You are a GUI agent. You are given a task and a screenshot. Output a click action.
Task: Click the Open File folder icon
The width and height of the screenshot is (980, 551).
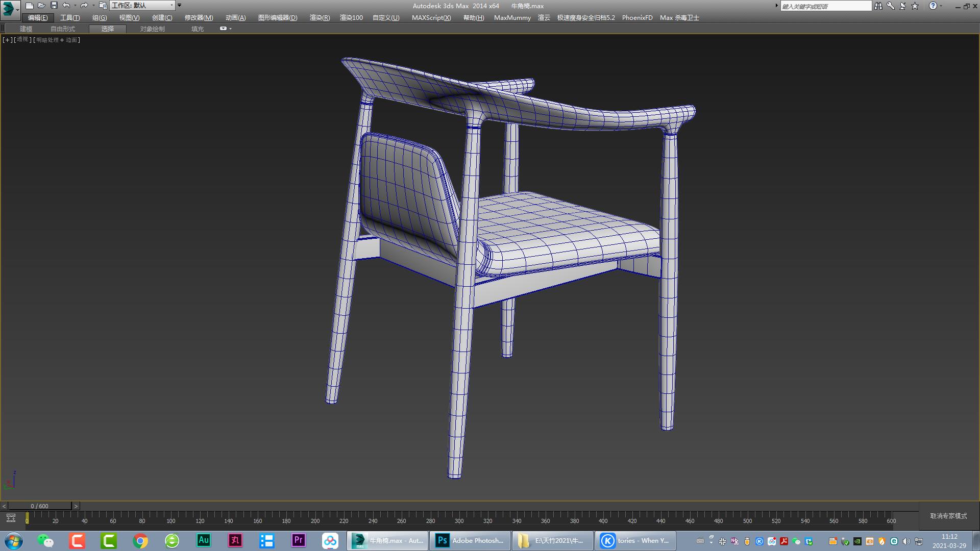(42, 6)
